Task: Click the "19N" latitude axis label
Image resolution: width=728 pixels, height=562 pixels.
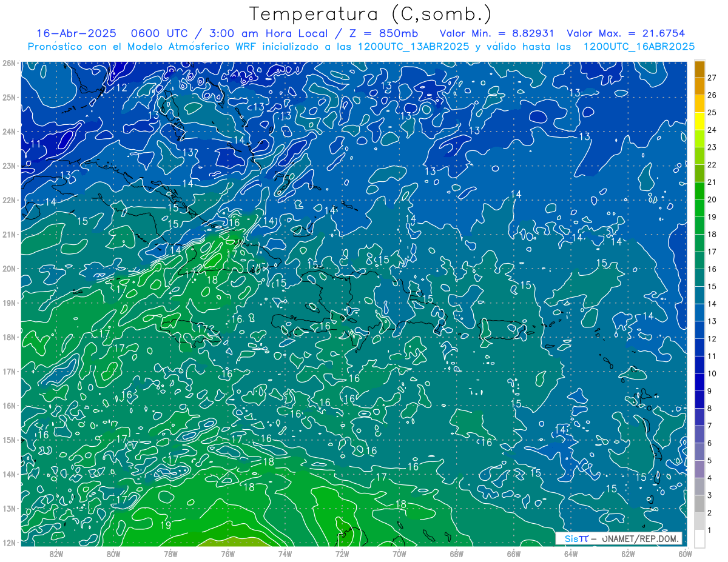Action: tap(9, 303)
